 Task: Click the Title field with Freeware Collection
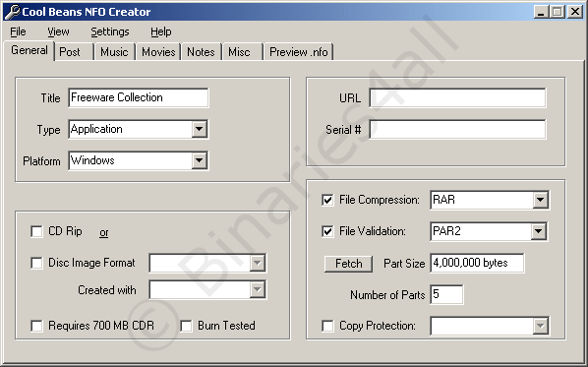point(139,98)
